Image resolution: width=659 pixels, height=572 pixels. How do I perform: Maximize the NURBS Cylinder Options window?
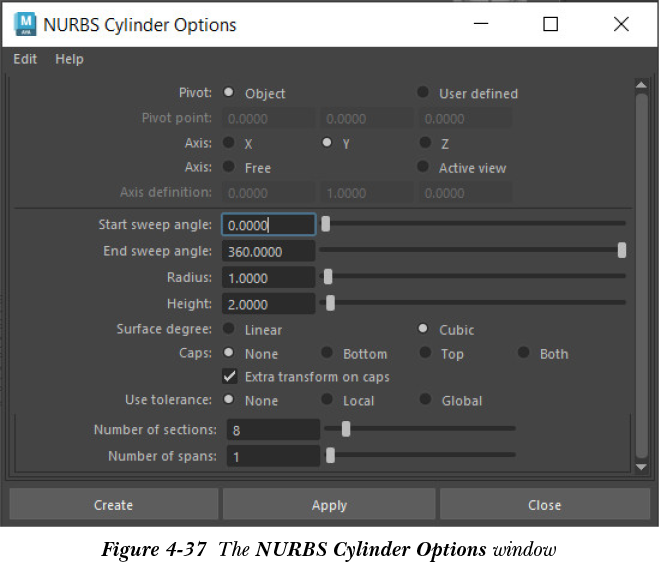tap(550, 24)
